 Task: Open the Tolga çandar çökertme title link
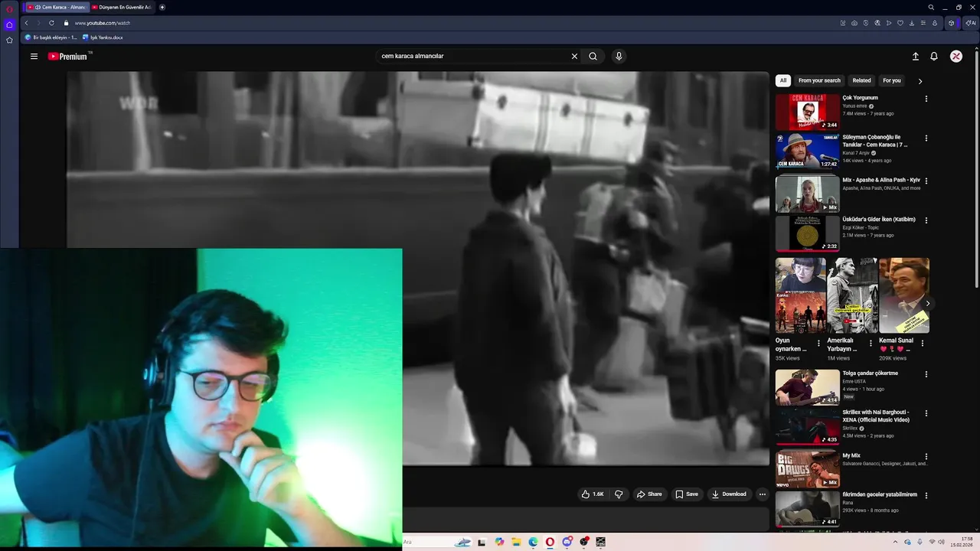[871, 373]
